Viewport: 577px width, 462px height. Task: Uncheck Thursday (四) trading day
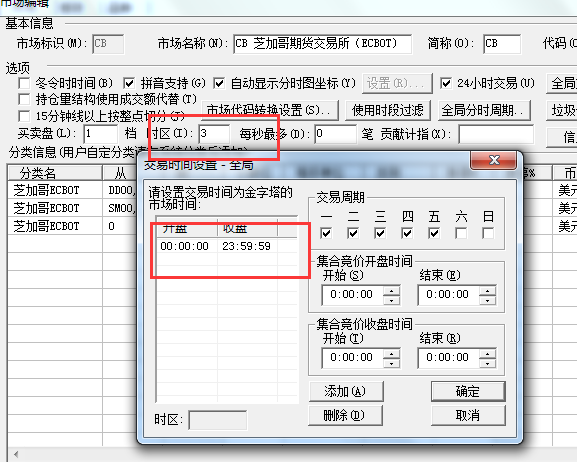tap(407, 233)
